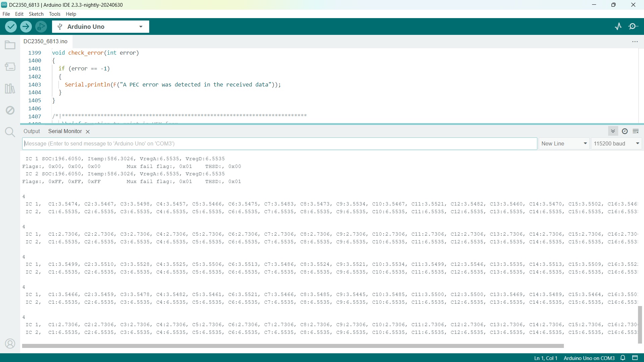The height and width of the screenshot is (362, 644).
Task: Toggle autoscroll in Serial Monitor
Action: [x=613, y=131]
